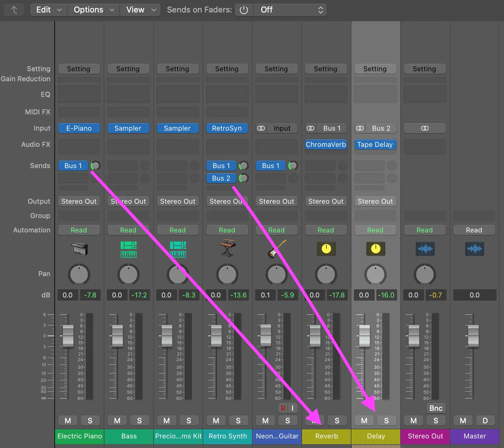The image size is (504, 448).
Task: Click the Tape Delay plugin slot
Action: (375, 144)
